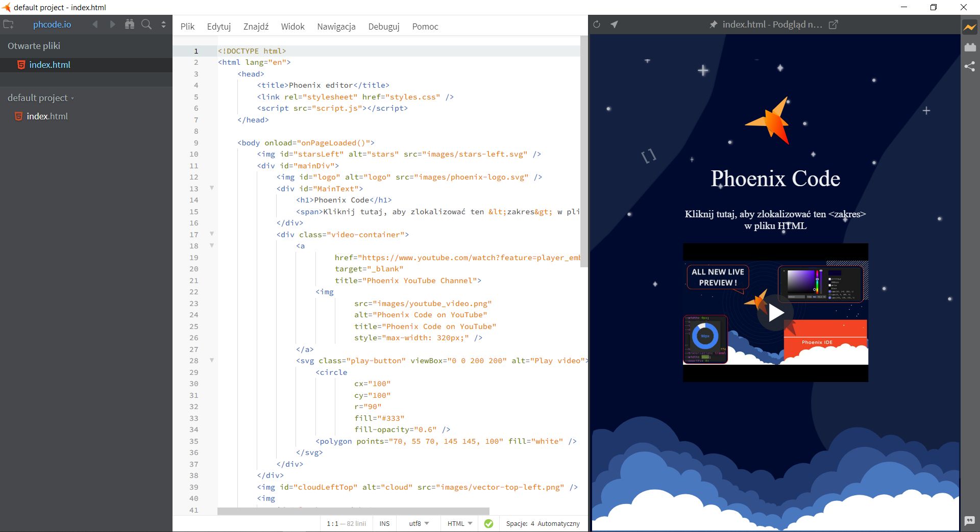Click the green no-problems check in status bar
Screen dimensions: 980x532
488,524
